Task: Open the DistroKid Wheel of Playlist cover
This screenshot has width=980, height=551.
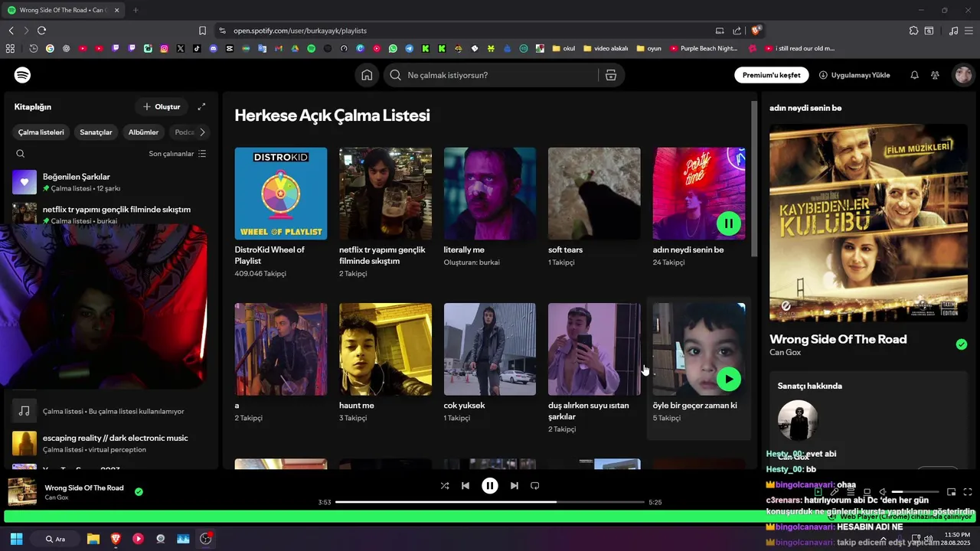Action: click(281, 194)
